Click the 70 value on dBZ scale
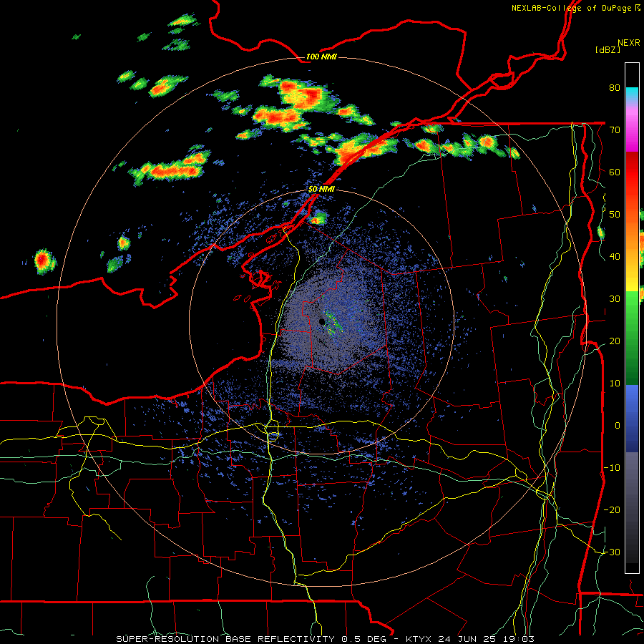 pyautogui.click(x=615, y=130)
